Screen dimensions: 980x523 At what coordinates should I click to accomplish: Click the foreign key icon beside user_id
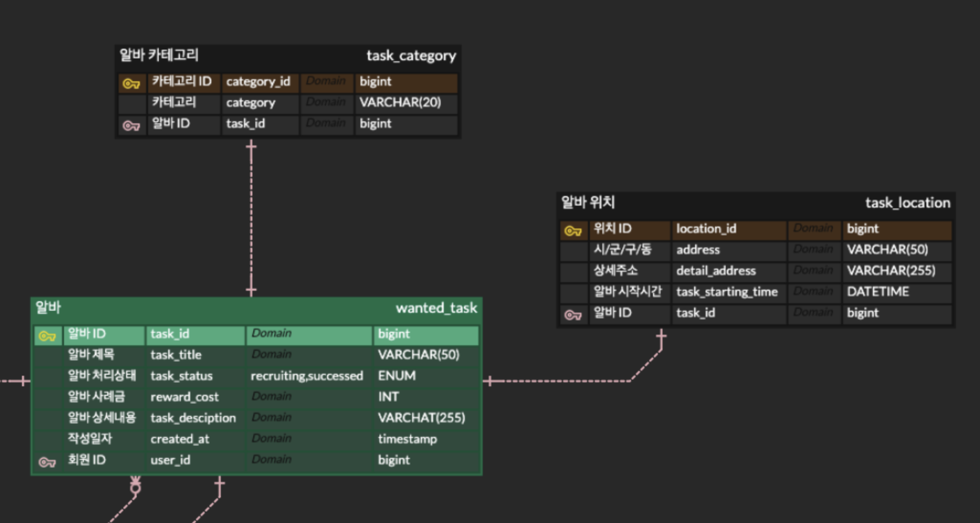47,462
